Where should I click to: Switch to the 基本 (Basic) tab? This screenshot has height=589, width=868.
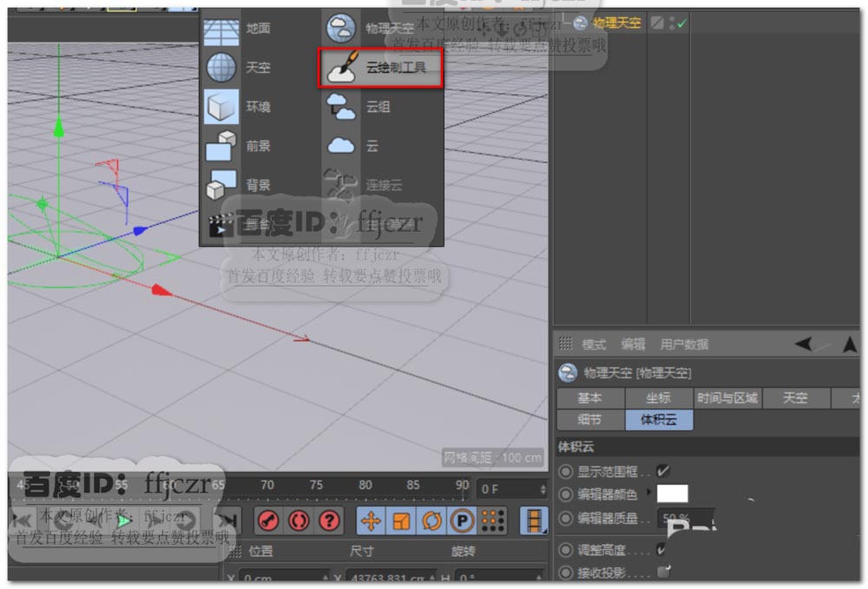coord(590,397)
